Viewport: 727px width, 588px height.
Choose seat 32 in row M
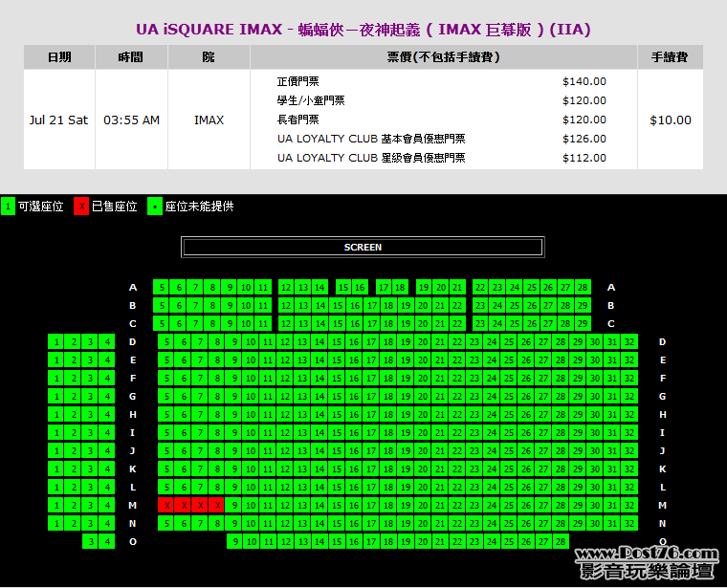pyautogui.click(x=629, y=505)
